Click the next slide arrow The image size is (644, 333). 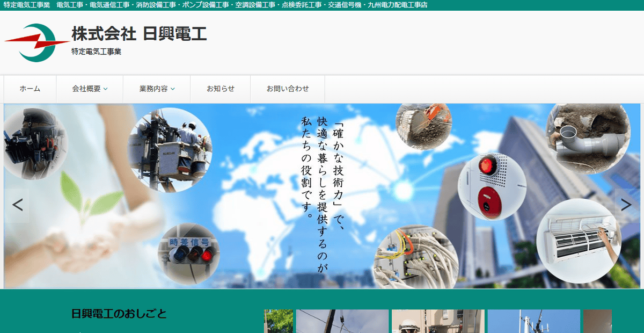click(627, 204)
